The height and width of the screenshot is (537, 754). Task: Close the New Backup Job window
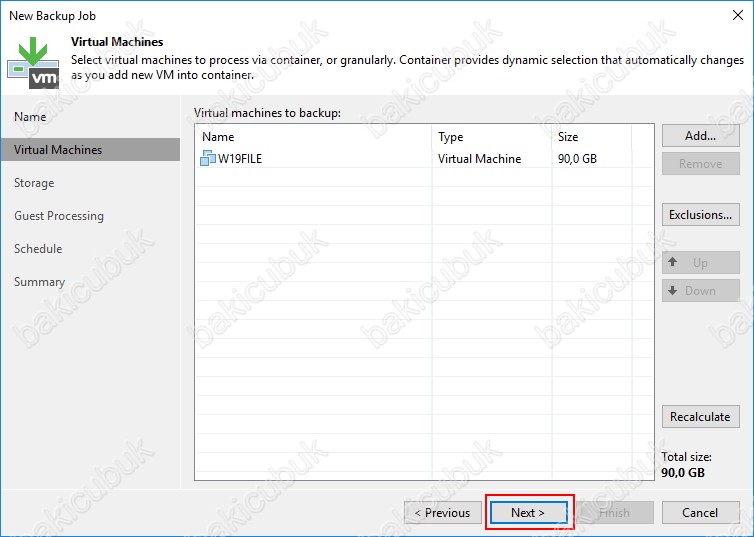[x=738, y=15]
